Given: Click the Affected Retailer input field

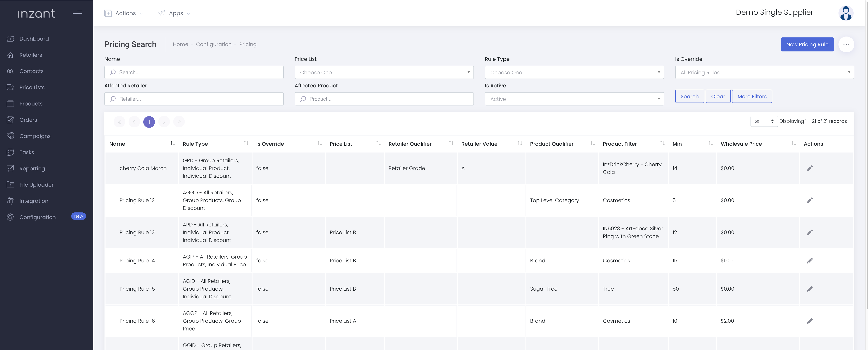Looking at the screenshot, I should 194,99.
